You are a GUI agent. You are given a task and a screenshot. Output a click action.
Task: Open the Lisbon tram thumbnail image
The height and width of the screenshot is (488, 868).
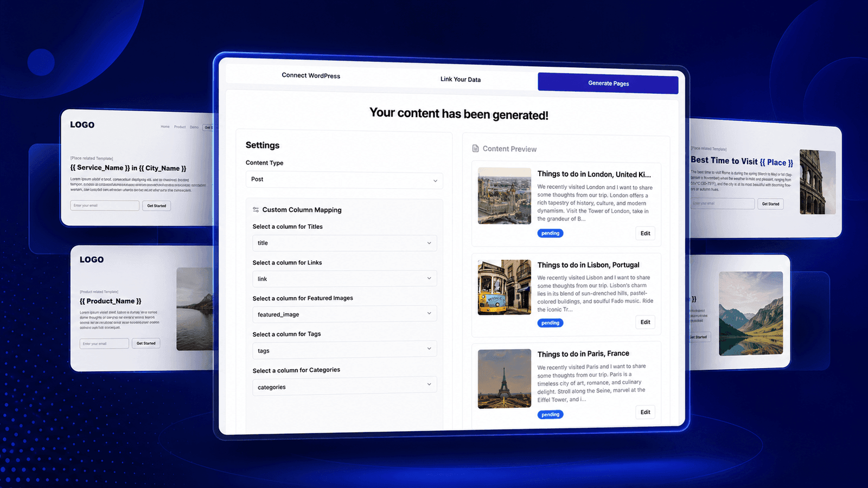[505, 287]
